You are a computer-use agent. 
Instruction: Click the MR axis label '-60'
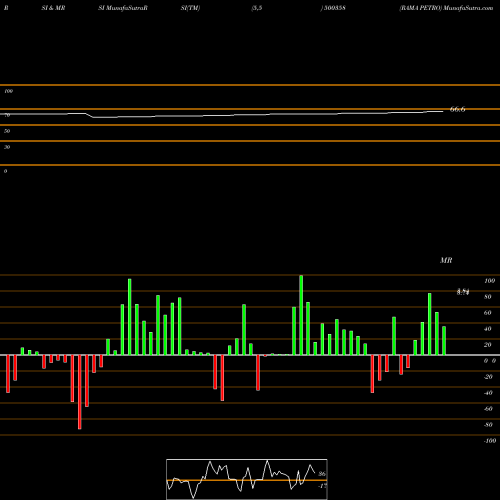point(488,409)
